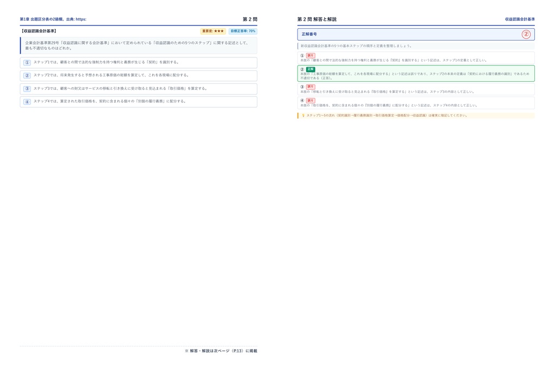Click the next page P.13 note
The height and width of the screenshot is (392, 555).
click(221, 351)
